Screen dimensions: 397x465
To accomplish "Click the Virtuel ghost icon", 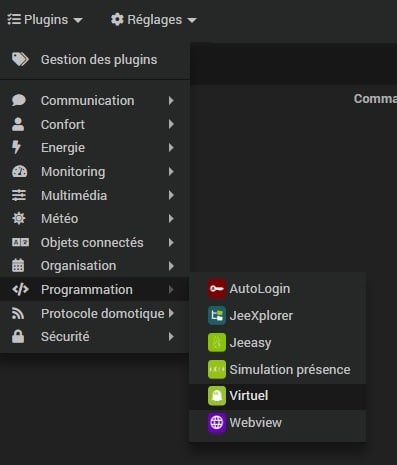I will point(217,396).
